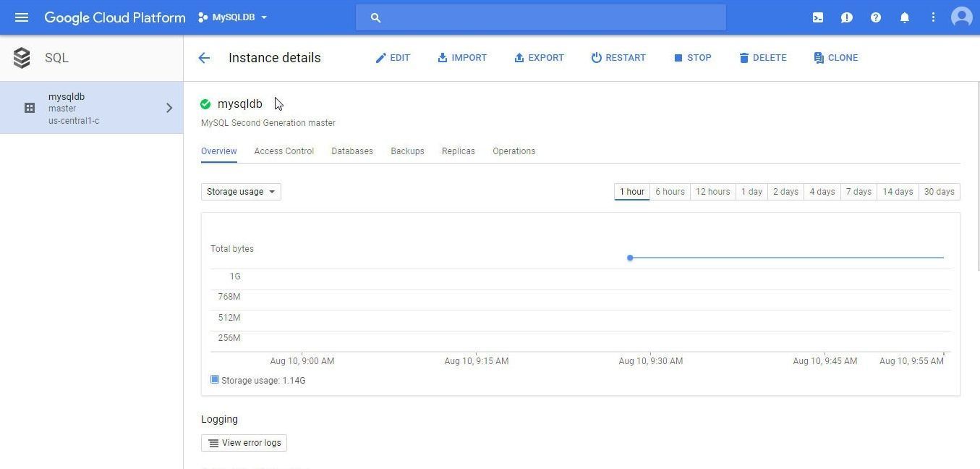The image size is (980, 469).
Task: Click the Total bytes chart label
Action: pyautogui.click(x=232, y=249)
